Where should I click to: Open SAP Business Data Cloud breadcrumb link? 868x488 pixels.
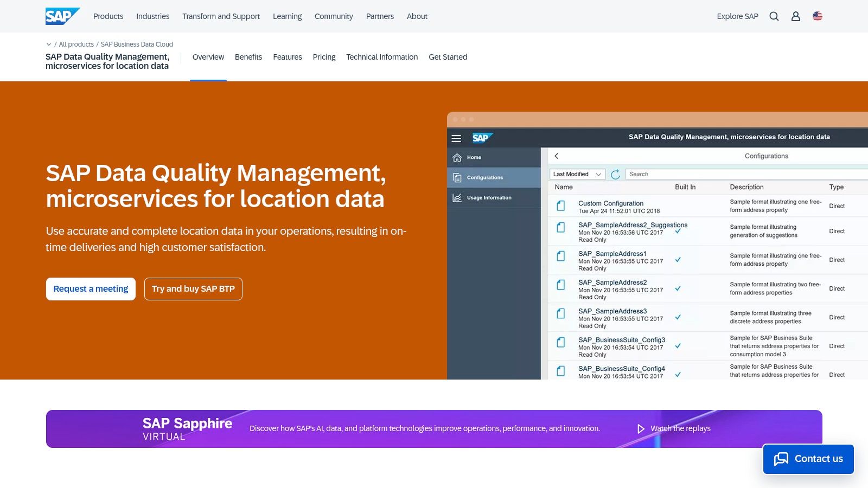point(137,44)
